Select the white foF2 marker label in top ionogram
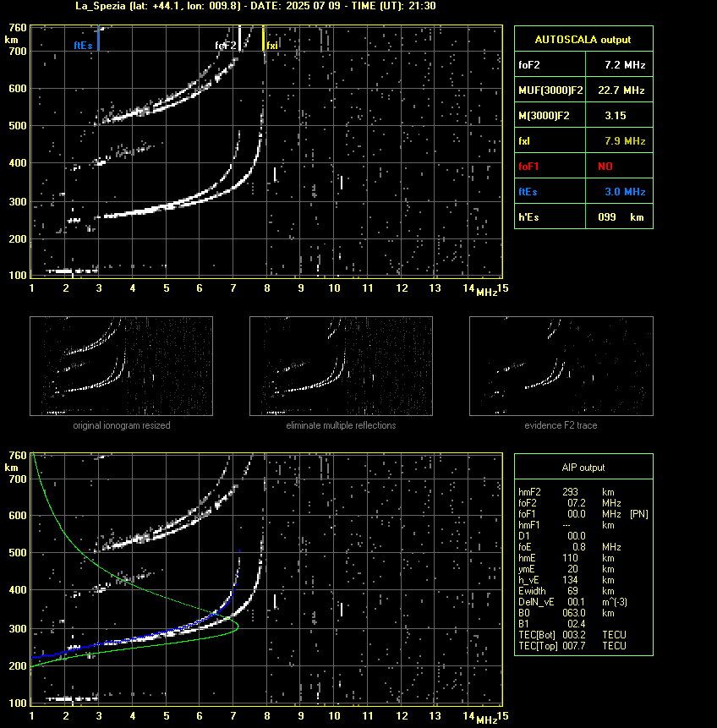The height and width of the screenshot is (728, 717). click(x=226, y=46)
